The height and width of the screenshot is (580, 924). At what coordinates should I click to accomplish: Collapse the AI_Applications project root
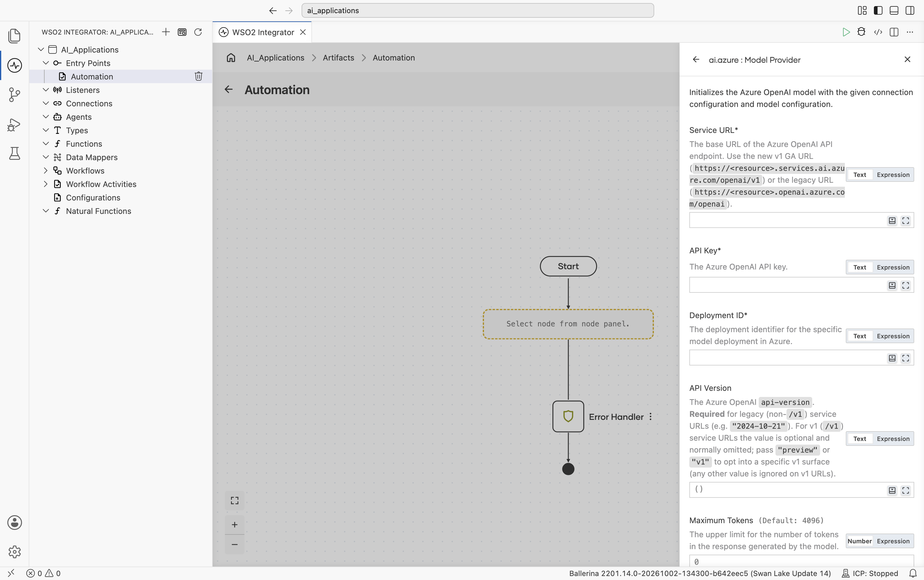[41, 50]
